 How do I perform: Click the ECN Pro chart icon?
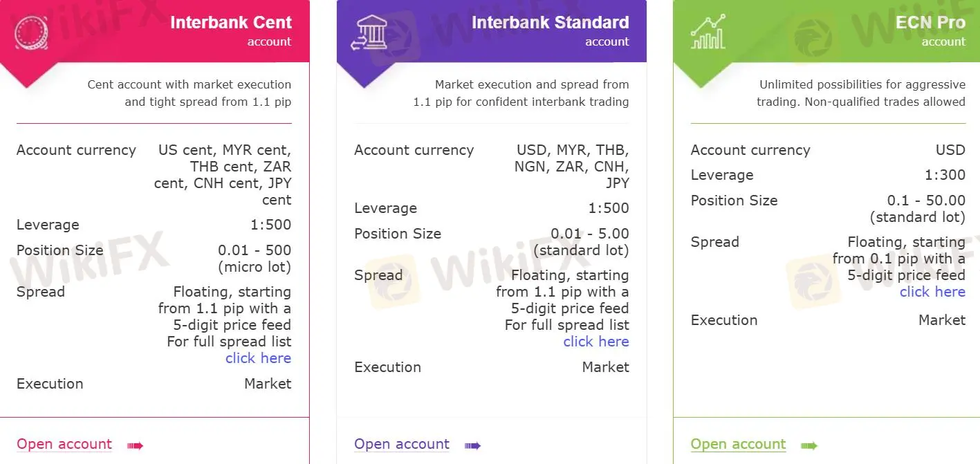click(x=708, y=32)
